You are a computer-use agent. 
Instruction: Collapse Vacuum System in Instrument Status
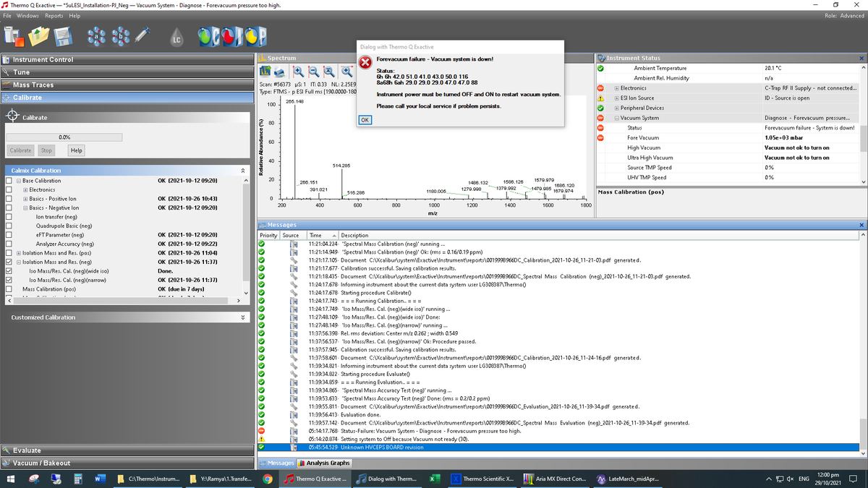click(616, 118)
